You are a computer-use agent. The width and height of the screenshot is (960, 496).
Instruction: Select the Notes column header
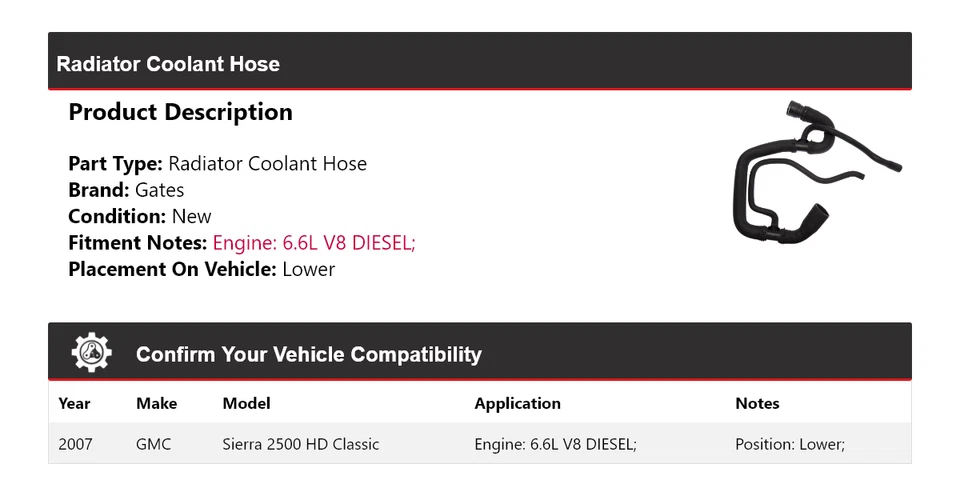(x=757, y=403)
